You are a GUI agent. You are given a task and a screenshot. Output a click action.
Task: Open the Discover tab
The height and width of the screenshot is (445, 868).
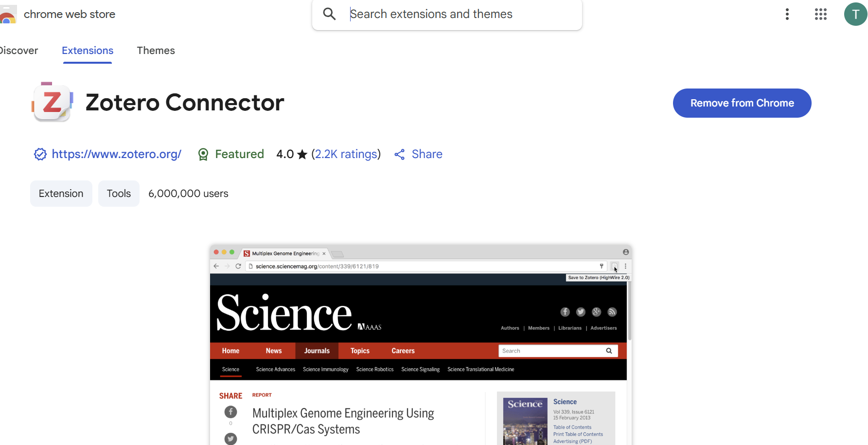(x=18, y=51)
